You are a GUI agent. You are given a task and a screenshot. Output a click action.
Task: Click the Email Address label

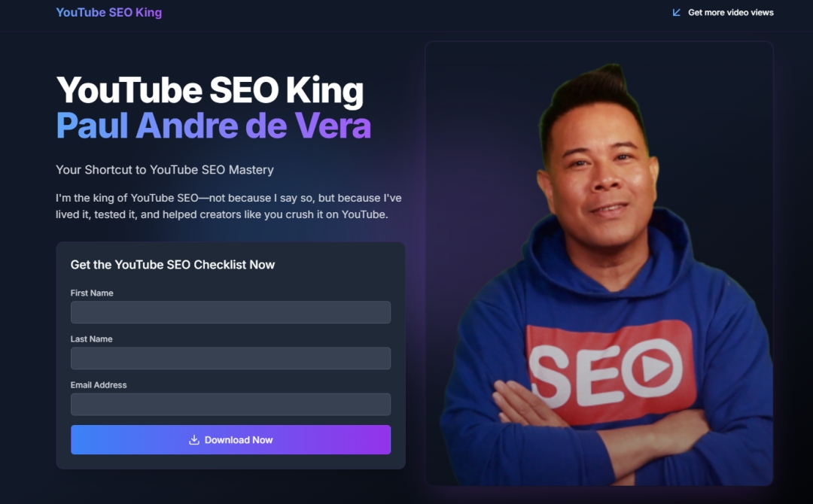(99, 385)
